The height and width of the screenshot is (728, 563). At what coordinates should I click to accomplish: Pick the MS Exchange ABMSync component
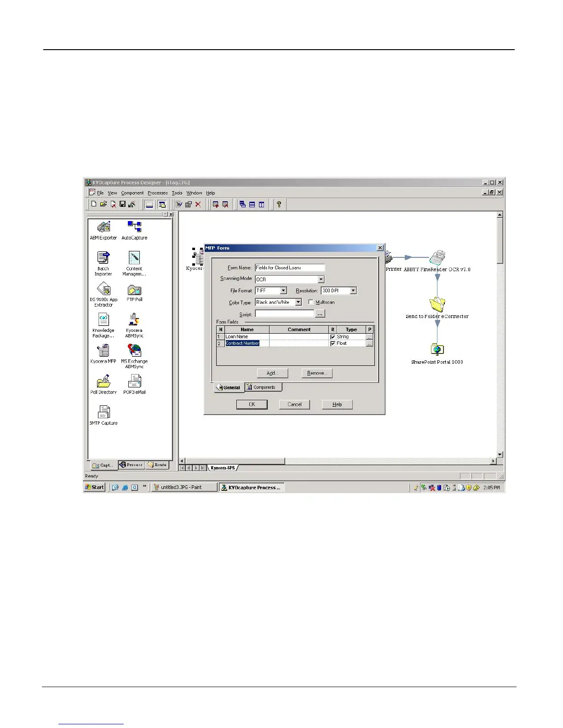click(134, 350)
